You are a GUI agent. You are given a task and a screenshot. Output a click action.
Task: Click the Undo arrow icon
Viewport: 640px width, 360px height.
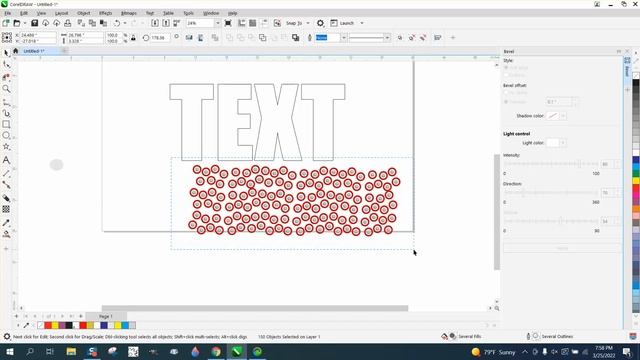[x=117, y=23]
